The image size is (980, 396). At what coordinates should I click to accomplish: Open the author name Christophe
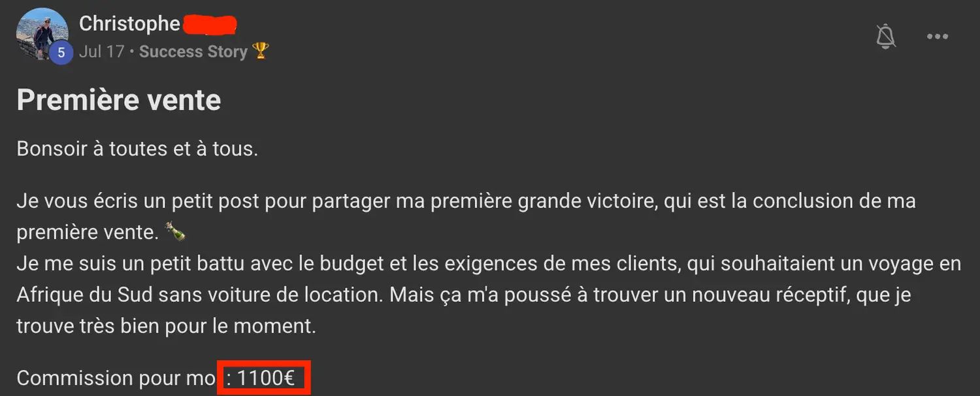pyautogui.click(x=129, y=24)
